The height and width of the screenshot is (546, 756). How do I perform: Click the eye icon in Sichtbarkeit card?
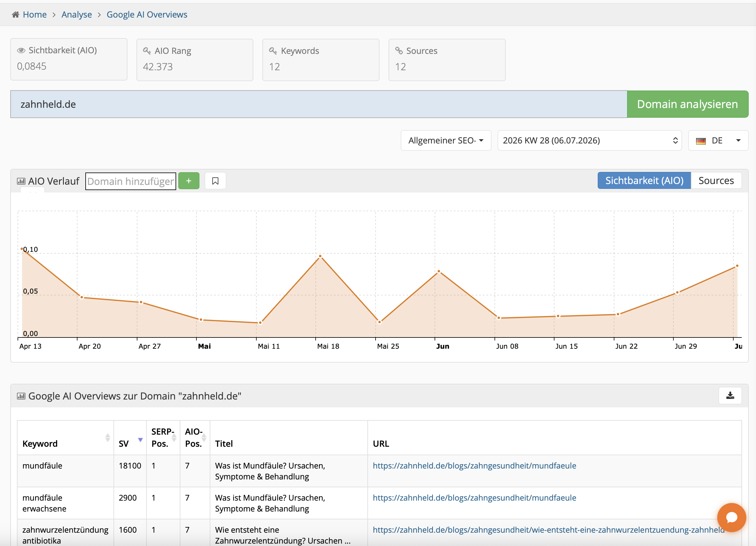[x=21, y=50]
